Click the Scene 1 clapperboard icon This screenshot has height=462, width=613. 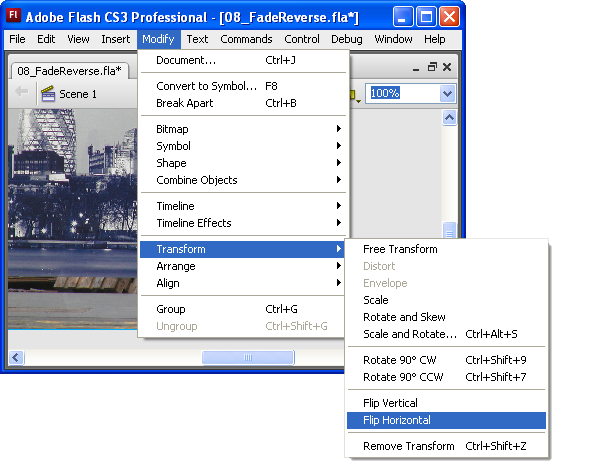point(47,93)
